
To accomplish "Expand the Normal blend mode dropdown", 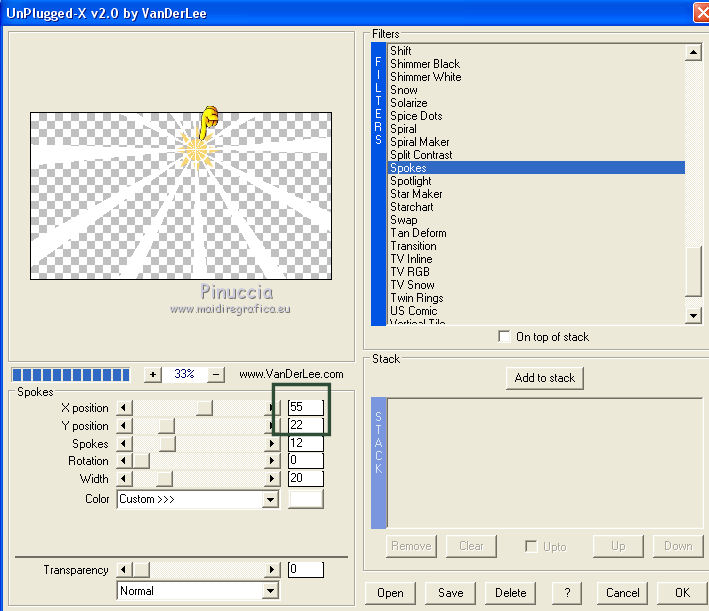I will pyautogui.click(x=270, y=591).
